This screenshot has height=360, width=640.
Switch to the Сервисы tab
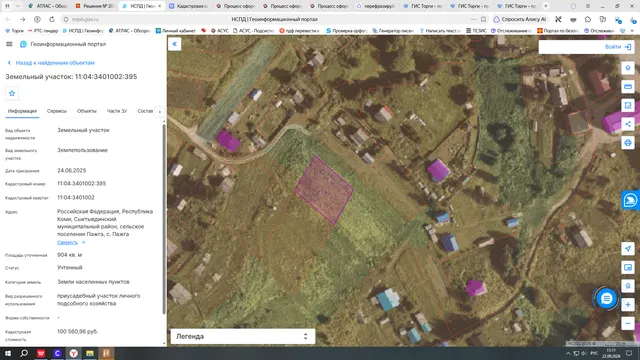click(56, 111)
